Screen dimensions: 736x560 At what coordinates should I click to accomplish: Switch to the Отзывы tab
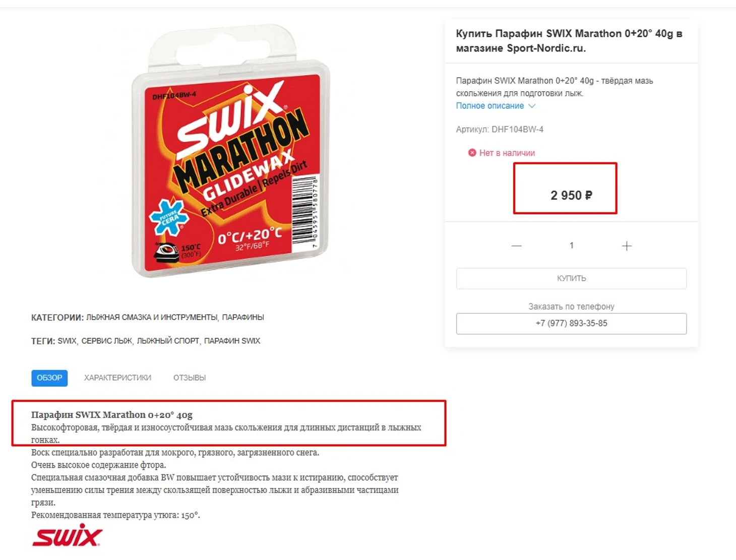coord(190,378)
